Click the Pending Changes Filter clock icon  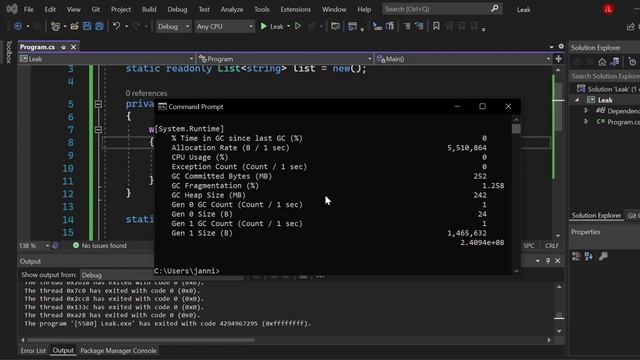(632, 62)
